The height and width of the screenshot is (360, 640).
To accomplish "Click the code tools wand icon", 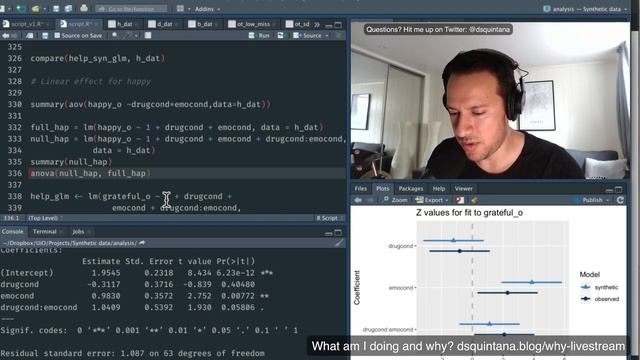I will [x=129, y=36].
